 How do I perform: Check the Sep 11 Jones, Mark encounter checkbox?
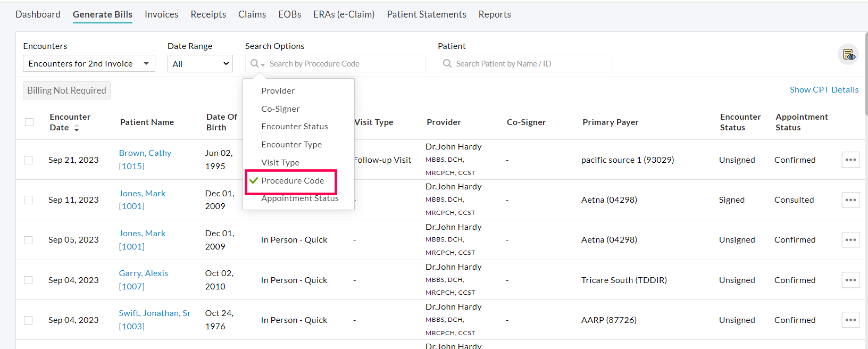point(29,200)
